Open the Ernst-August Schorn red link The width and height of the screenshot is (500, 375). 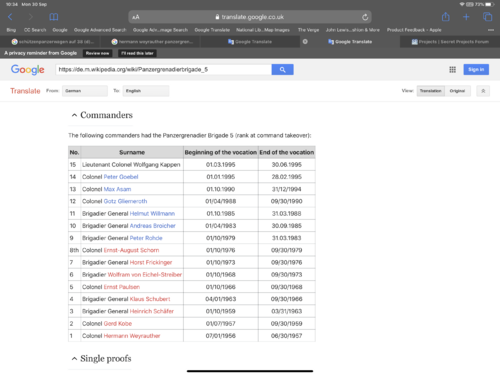pyautogui.click(x=131, y=250)
